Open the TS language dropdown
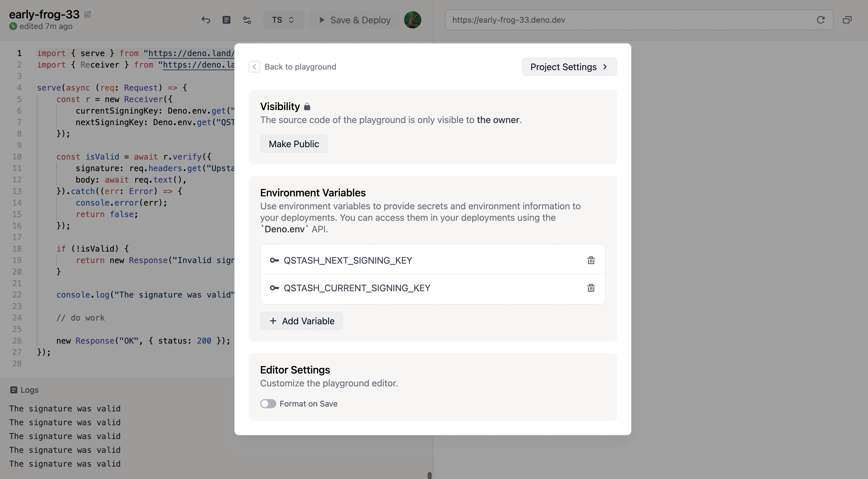 [x=283, y=20]
